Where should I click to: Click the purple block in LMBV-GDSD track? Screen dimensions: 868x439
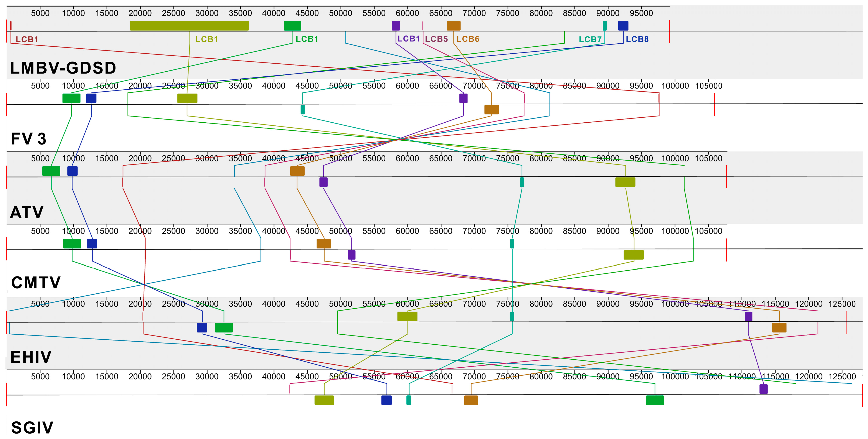[396, 26]
